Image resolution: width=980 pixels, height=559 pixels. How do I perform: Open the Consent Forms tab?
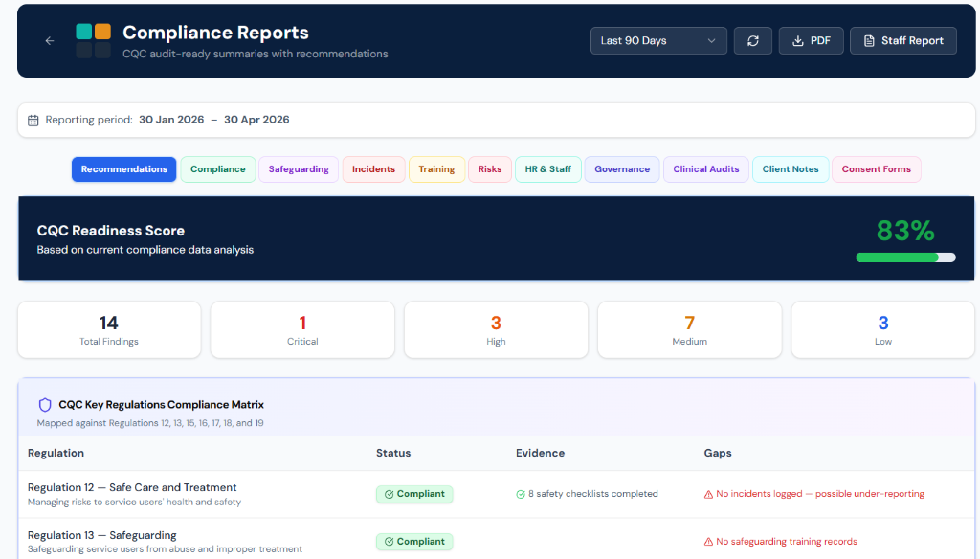[877, 169]
